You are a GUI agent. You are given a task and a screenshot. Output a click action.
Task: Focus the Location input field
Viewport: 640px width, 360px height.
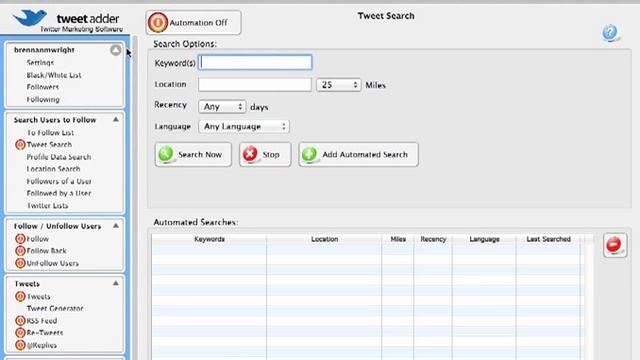tap(255, 84)
